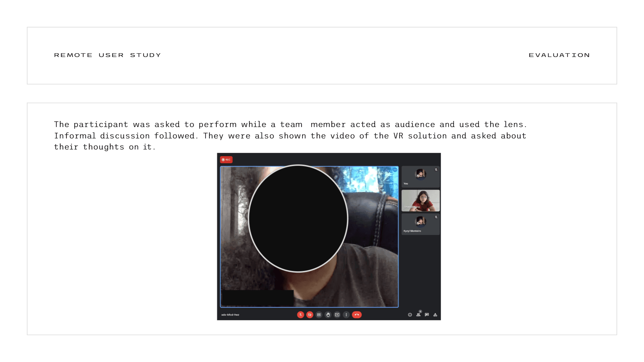Open the activities shapes icon

click(435, 315)
